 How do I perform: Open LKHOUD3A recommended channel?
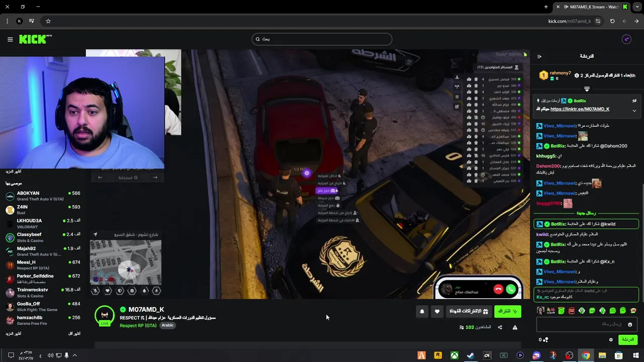43,224
